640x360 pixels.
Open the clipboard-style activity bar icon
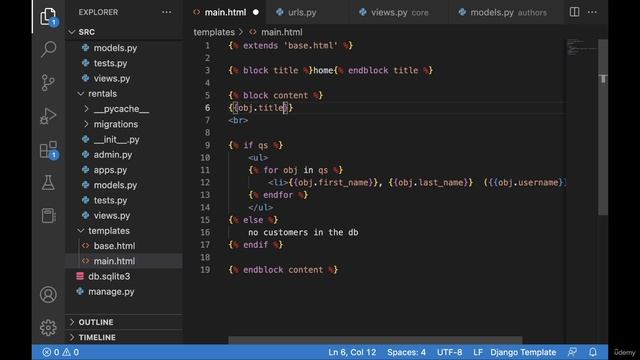(x=48, y=216)
